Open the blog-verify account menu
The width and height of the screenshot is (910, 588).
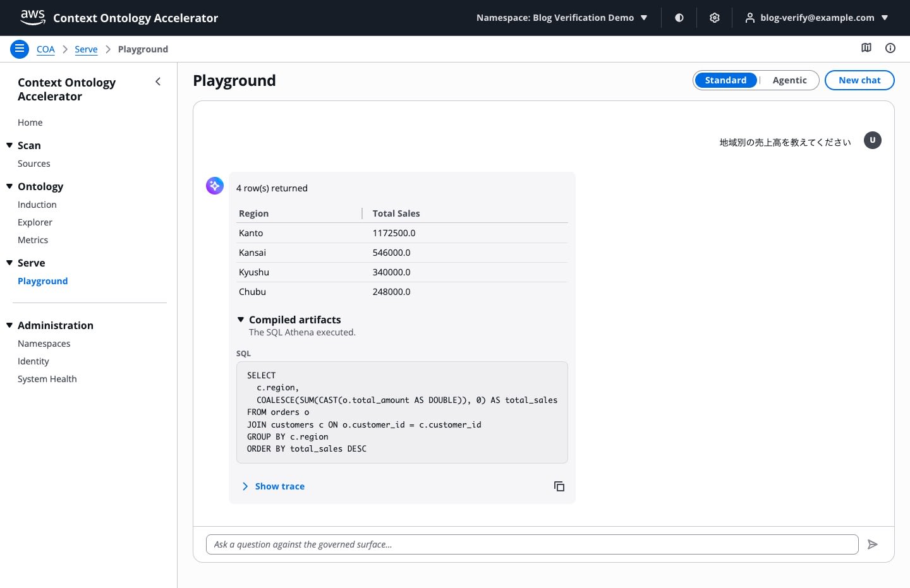(816, 18)
